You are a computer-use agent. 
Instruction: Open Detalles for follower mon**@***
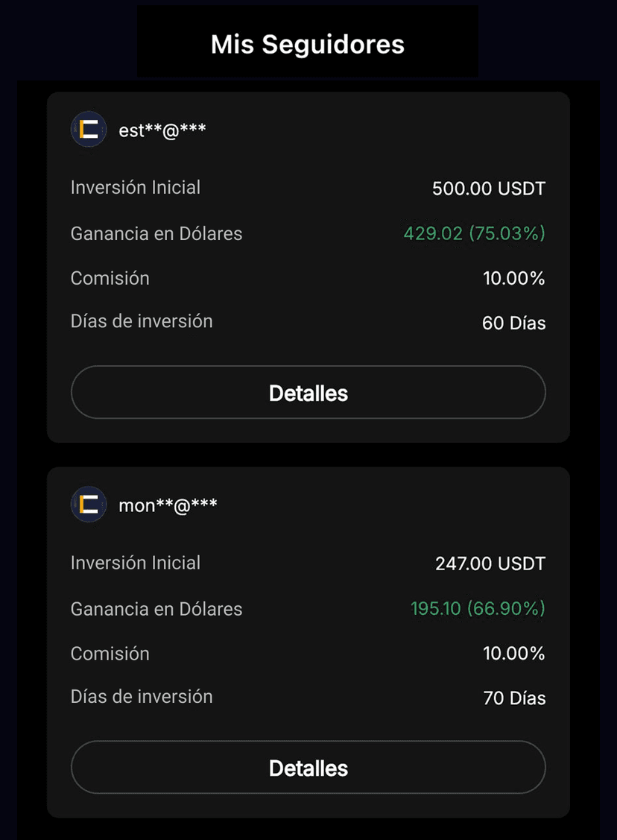(308, 768)
